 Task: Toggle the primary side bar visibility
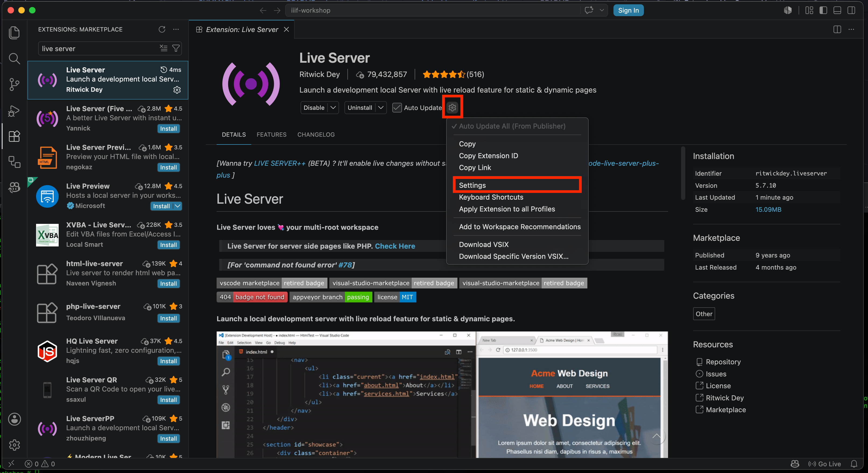tap(823, 10)
